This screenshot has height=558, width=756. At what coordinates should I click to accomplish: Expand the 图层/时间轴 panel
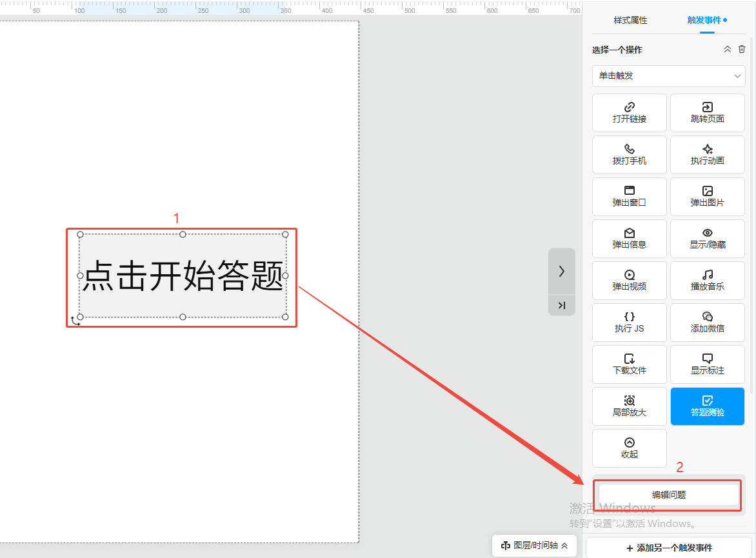(x=534, y=545)
